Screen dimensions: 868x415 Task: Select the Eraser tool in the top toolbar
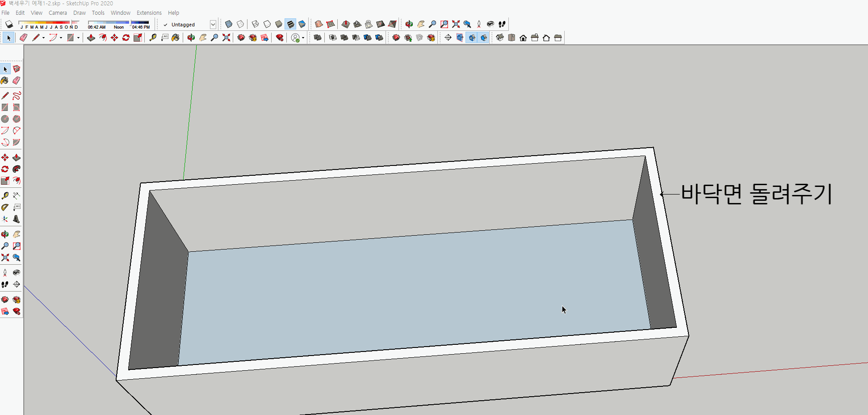click(x=24, y=38)
